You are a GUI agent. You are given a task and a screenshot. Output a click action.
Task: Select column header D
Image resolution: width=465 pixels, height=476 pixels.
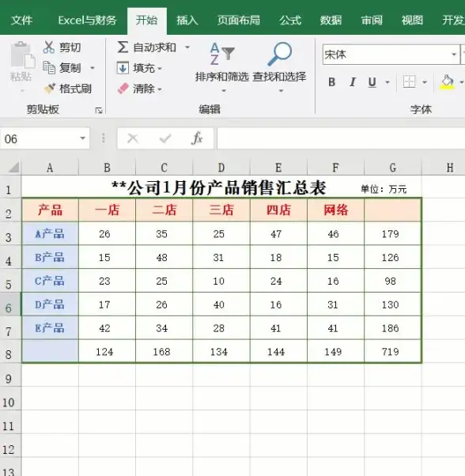221,168
